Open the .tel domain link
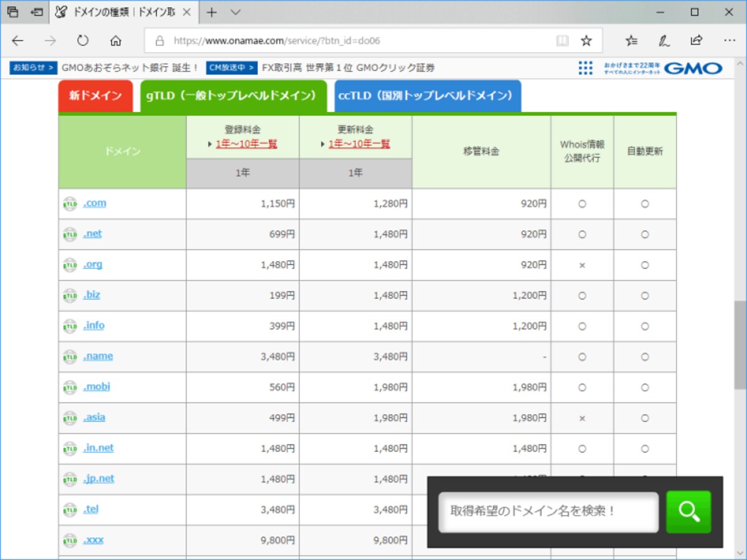 (x=91, y=509)
